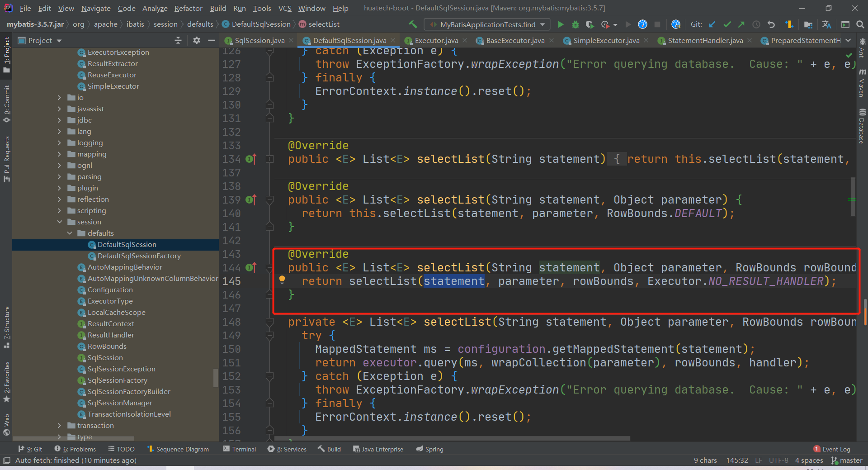Image resolution: width=868 pixels, height=470 pixels.
Task: Open the MyBatisApplicationTests.find run configuration dropdown
Action: tap(487, 24)
